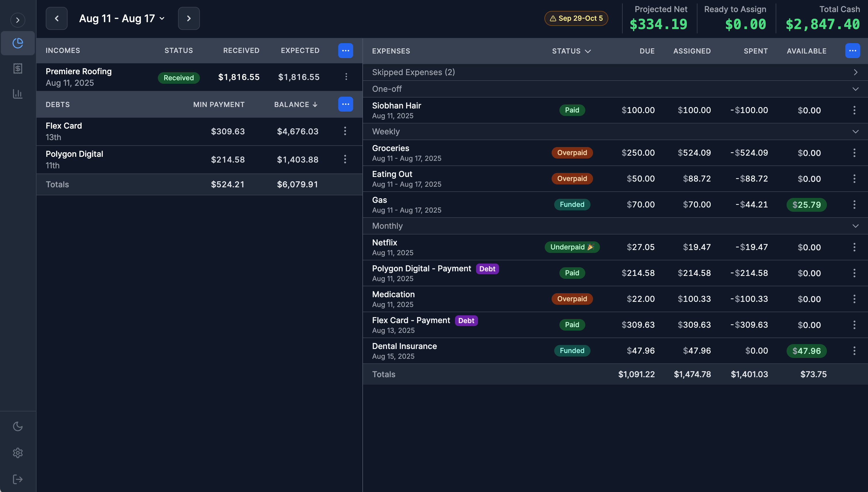The height and width of the screenshot is (492, 868).
Task: Click Flex Card balance $4,676.03
Action: 298,131
